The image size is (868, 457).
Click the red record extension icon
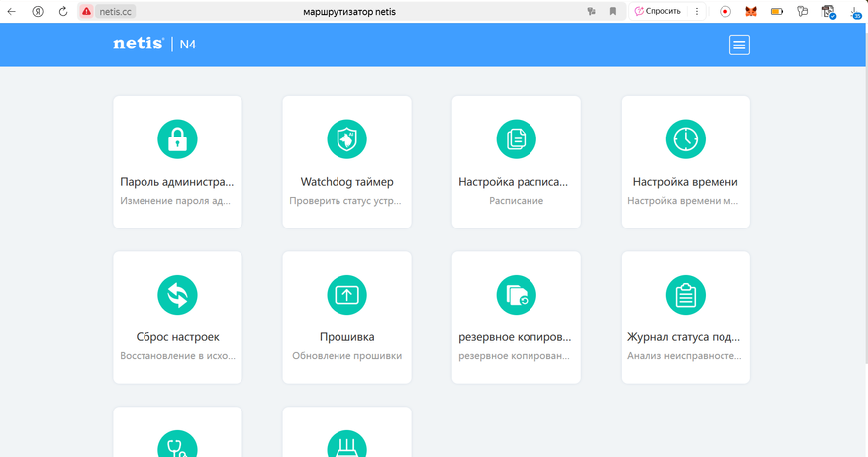(725, 11)
